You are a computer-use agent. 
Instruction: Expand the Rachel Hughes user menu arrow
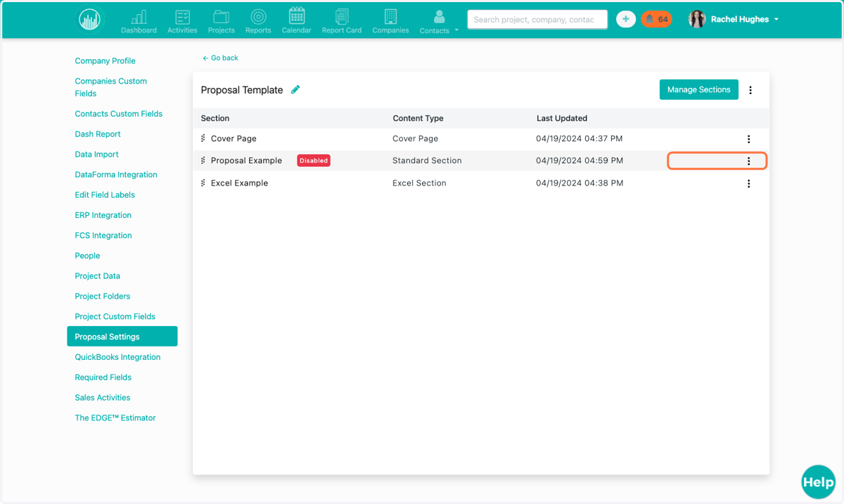pos(776,20)
